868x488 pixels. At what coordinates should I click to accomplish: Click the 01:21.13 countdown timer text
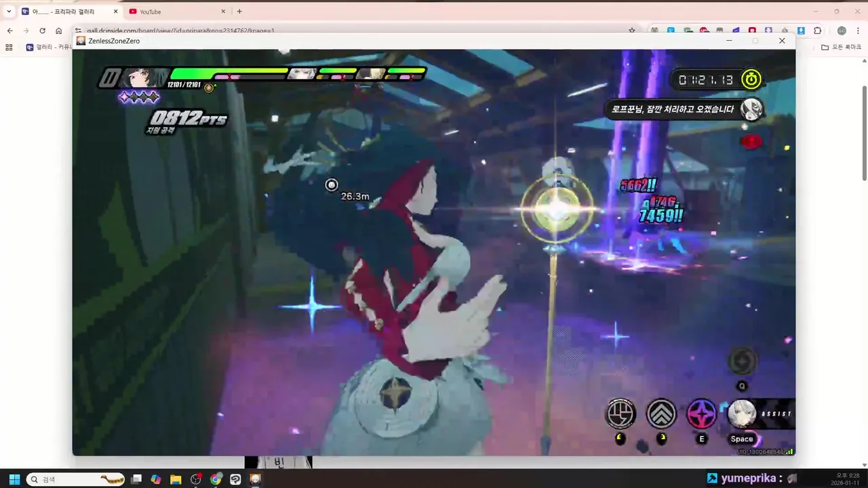(706, 80)
